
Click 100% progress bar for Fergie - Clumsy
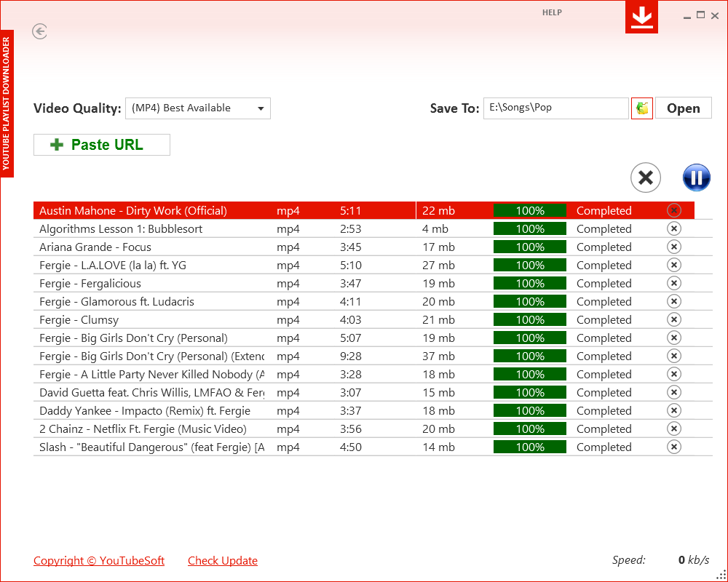click(x=530, y=320)
